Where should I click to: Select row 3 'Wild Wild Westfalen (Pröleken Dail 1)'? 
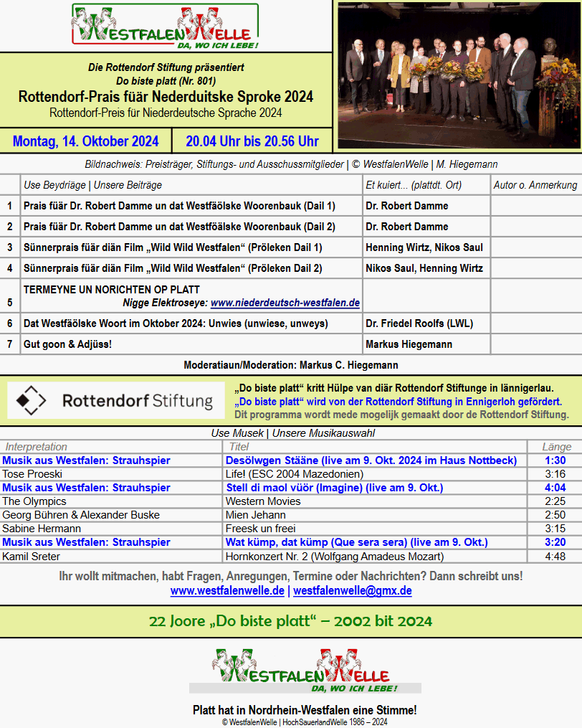pyautogui.click(x=173, y=247)
